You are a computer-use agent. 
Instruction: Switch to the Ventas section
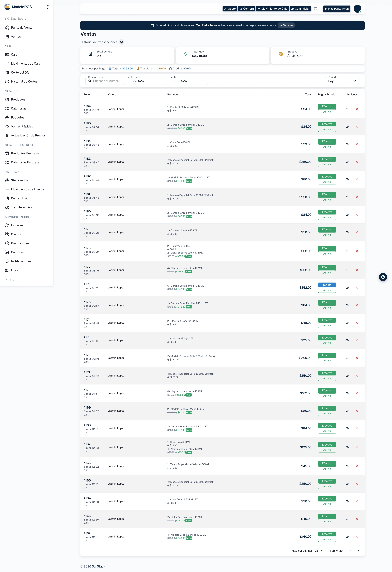click(16, 36)
